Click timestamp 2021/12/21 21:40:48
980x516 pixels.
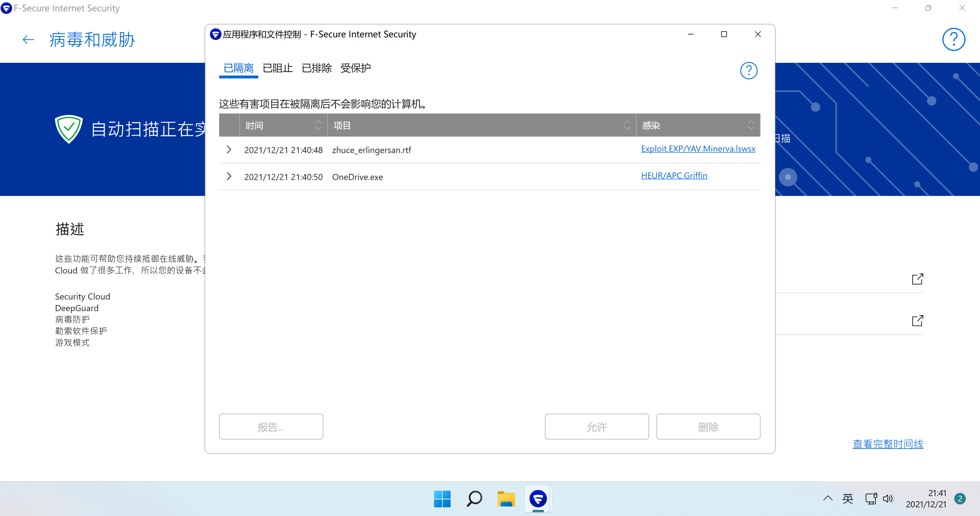283,150
